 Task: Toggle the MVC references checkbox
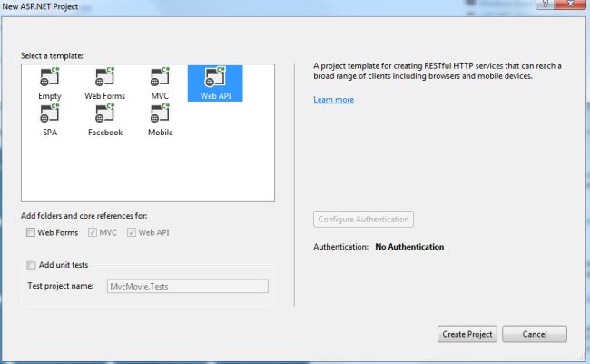93,232
